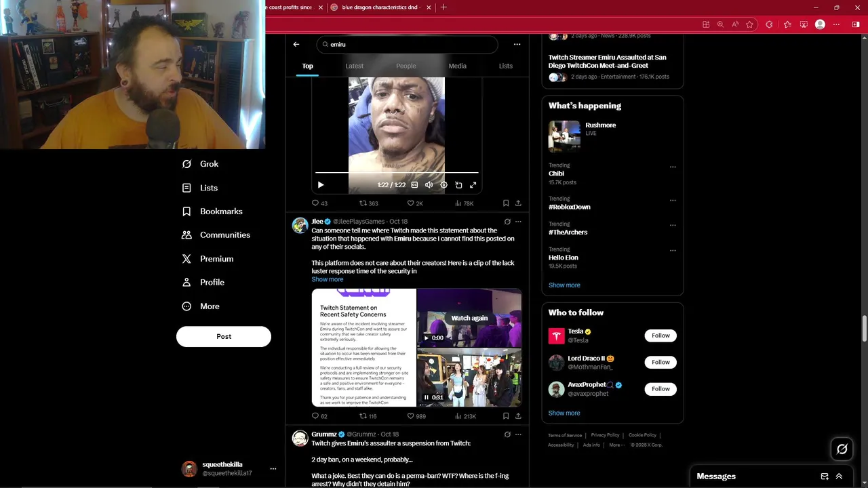The image size is (868, 488).
Task: Open Profile in the sidebar
Action: (203, 283)
